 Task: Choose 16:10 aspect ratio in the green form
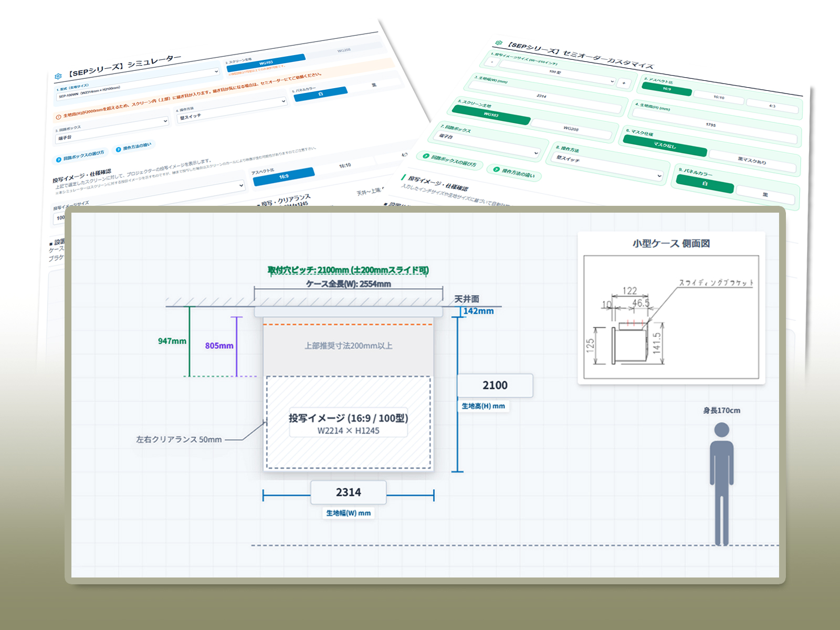click(718, 97)
